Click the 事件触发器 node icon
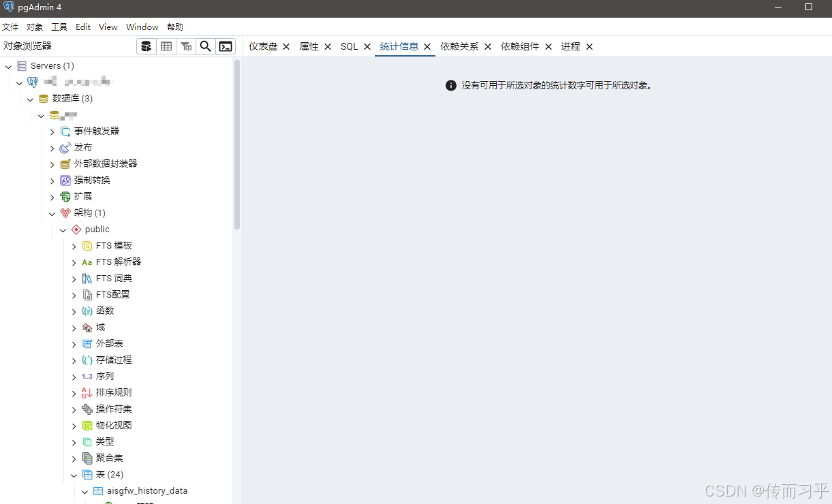 (65, 131)
